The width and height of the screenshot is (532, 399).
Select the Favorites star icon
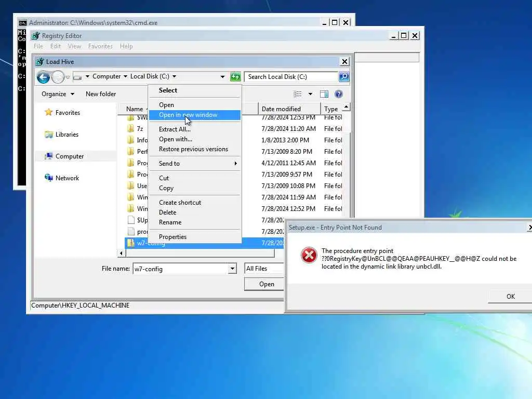48,112
